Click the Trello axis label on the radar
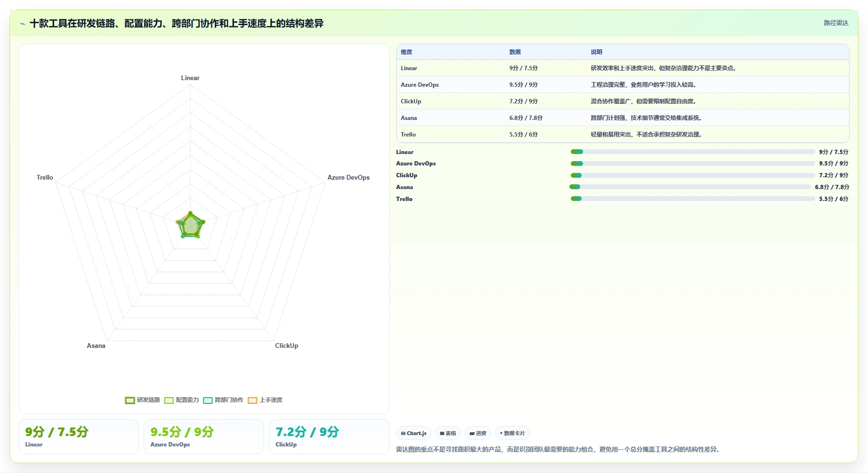Screen dimensions: 868x473 (45, 177)
